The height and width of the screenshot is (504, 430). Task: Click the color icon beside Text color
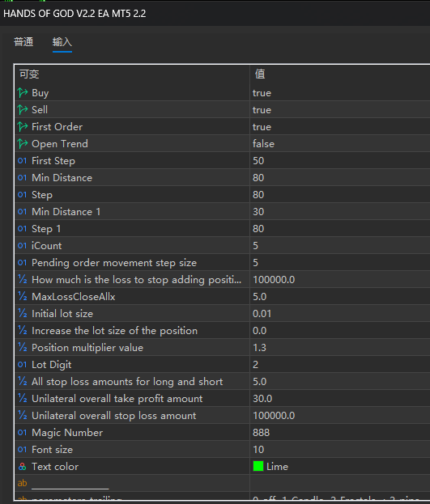(x=22, y=467)
